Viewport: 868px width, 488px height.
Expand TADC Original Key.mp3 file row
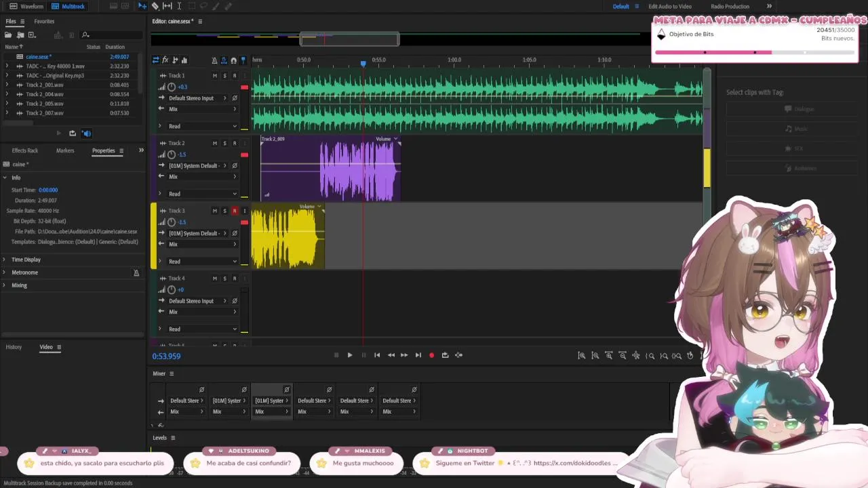coord(7,76)
